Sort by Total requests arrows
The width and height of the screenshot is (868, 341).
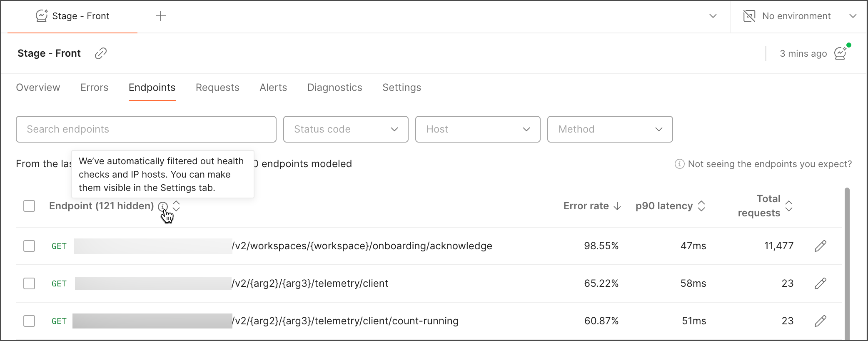789,206
